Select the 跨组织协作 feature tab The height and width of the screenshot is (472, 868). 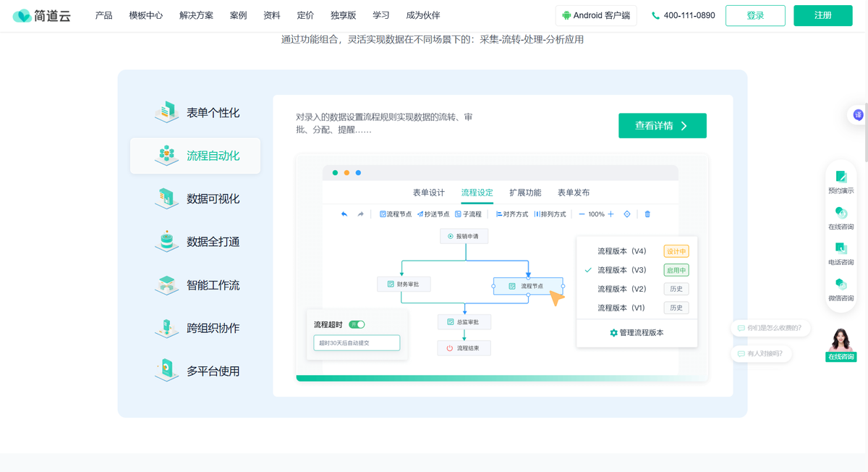tap(195, 328)
